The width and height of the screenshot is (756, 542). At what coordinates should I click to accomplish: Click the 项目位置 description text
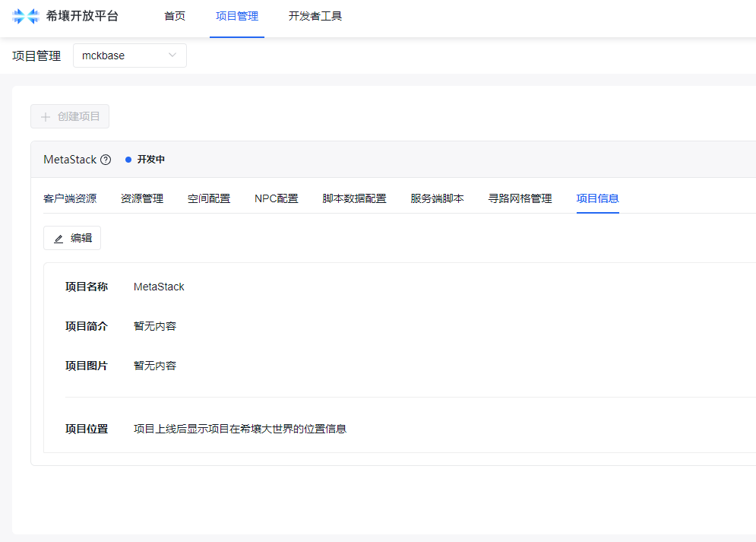(x=240, y=429)
